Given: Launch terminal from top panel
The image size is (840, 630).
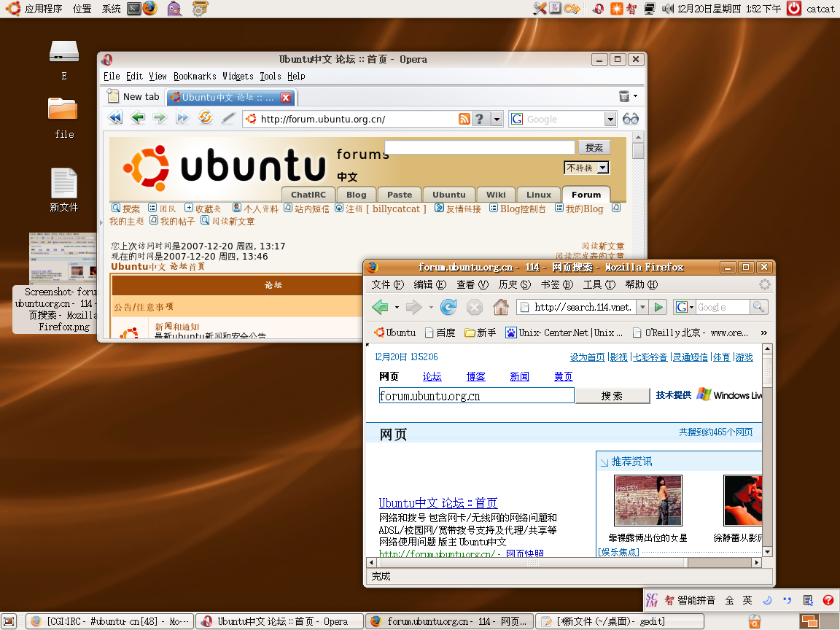Looking at the screenshot, I should (x=134, y=9).
